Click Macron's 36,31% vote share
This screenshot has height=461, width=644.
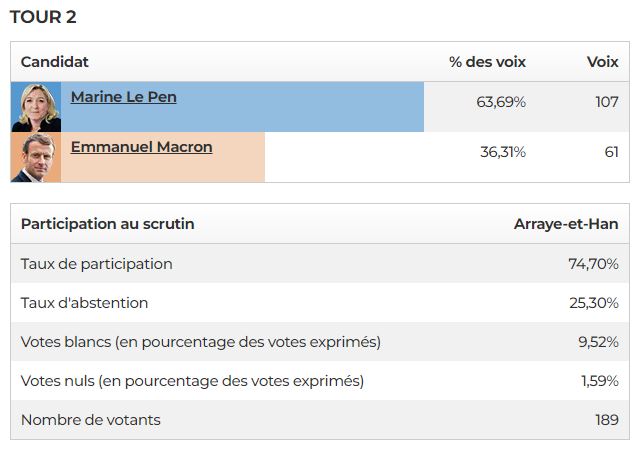[x=503, y=152]
